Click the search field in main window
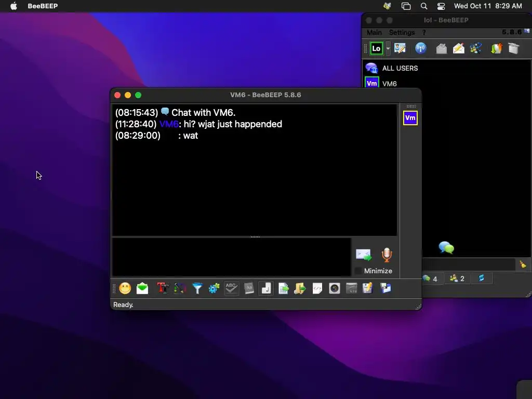 pos(469,264)
